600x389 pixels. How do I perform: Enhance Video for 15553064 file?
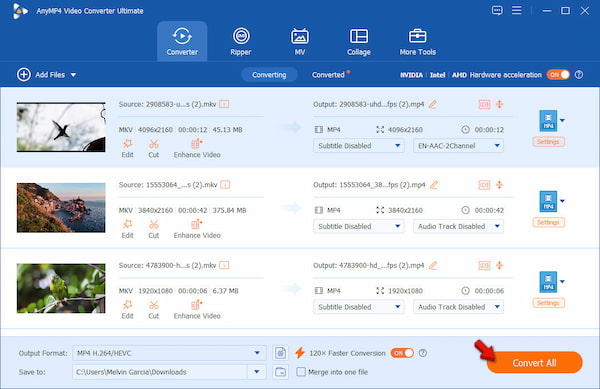tap(197, 229)
